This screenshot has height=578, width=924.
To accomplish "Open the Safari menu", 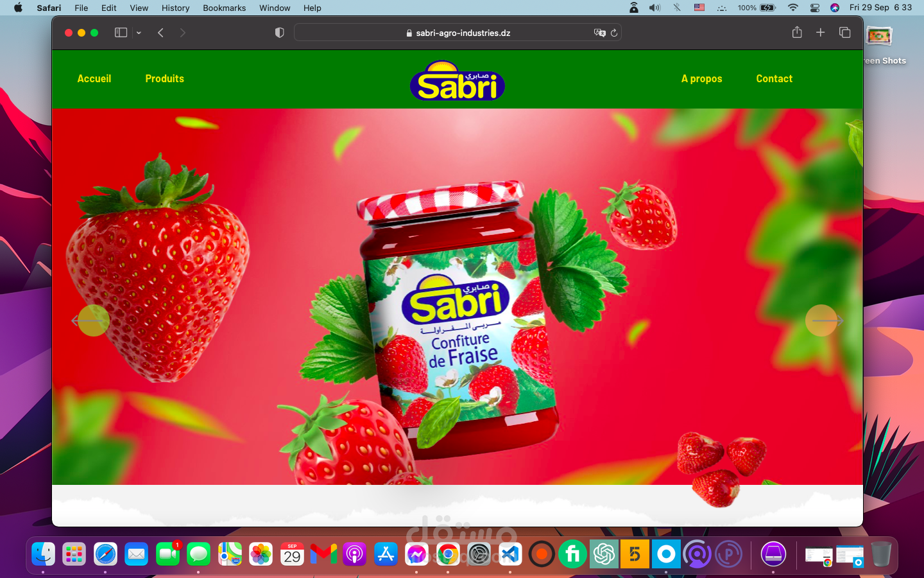I will [x=49, y=8].
